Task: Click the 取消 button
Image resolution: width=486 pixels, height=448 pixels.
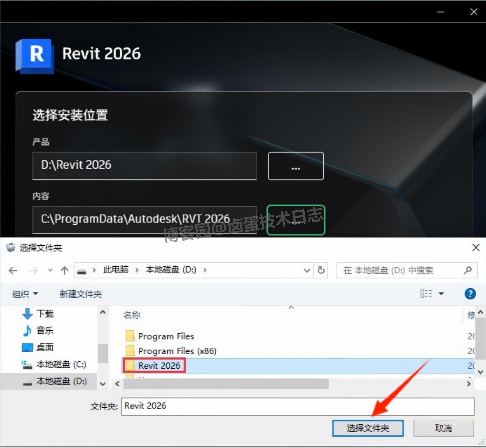Action: point(443,428)
